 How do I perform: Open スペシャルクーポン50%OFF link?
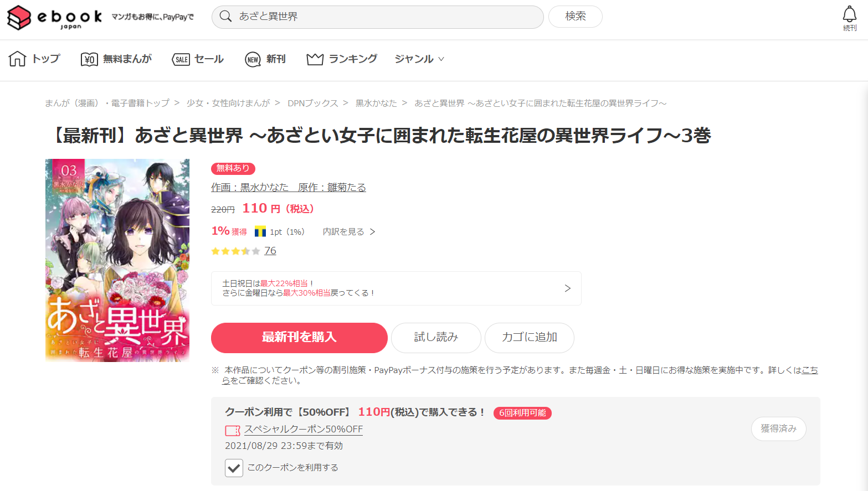[304, 429]
